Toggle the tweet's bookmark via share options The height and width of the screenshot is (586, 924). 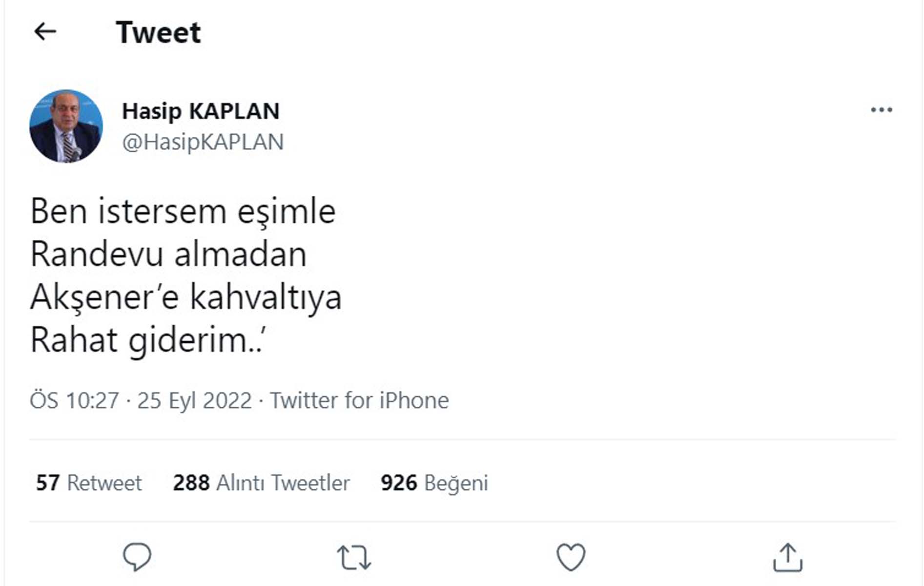click(x=787, y=556)
